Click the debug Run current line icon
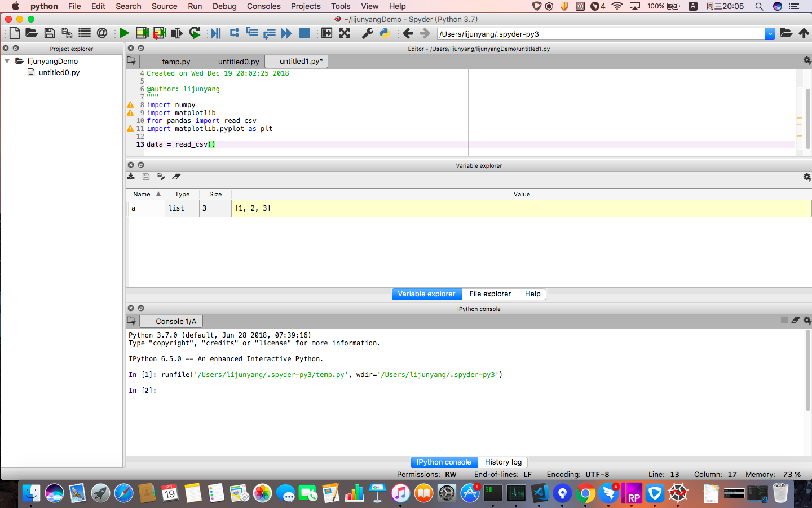This screenshot has width=812, height=508. click(x=235, y=33)
